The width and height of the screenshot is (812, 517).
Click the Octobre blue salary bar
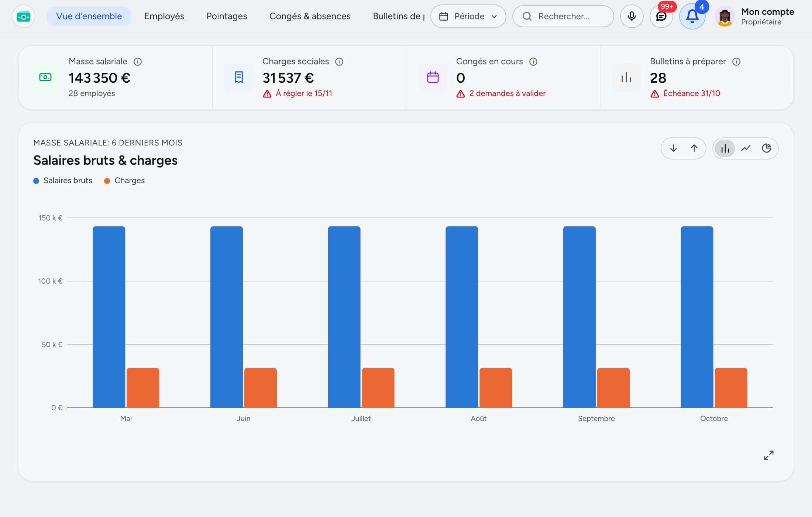click(697, 317)
